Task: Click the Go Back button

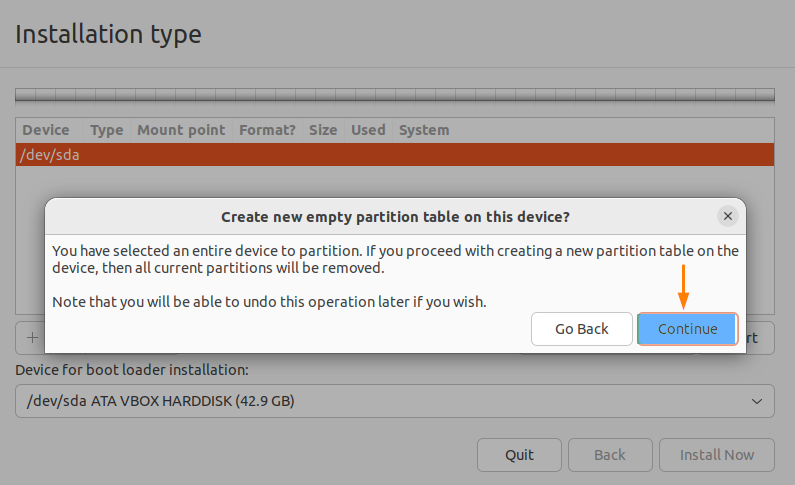Action: [581, 329]
